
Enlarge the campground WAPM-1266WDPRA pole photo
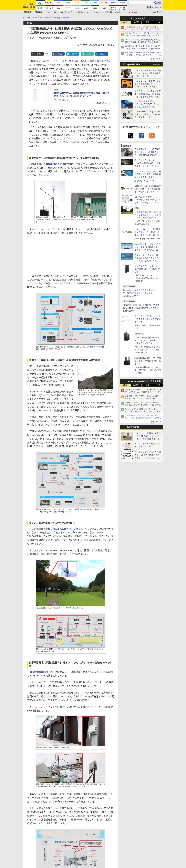pyautogui.click(x=71, y=583)
